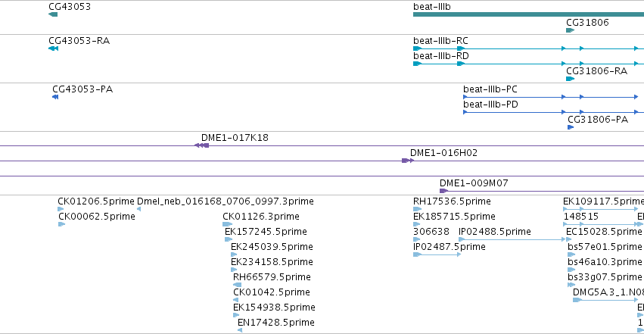
Task: Click the RH66579.5prime EST label
Action: point(272,277)
